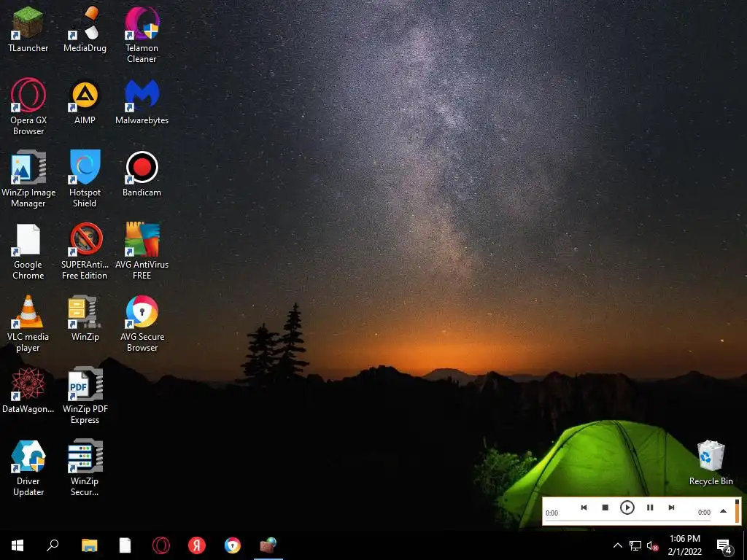Seek on the mini player progress bar
This screenshot has width=747, height=560.
(628, 521)
